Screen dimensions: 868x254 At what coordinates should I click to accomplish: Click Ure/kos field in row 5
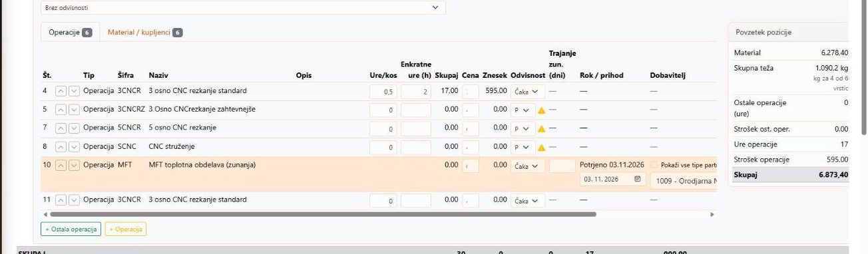pyautogui.click(x=383, y=110)
